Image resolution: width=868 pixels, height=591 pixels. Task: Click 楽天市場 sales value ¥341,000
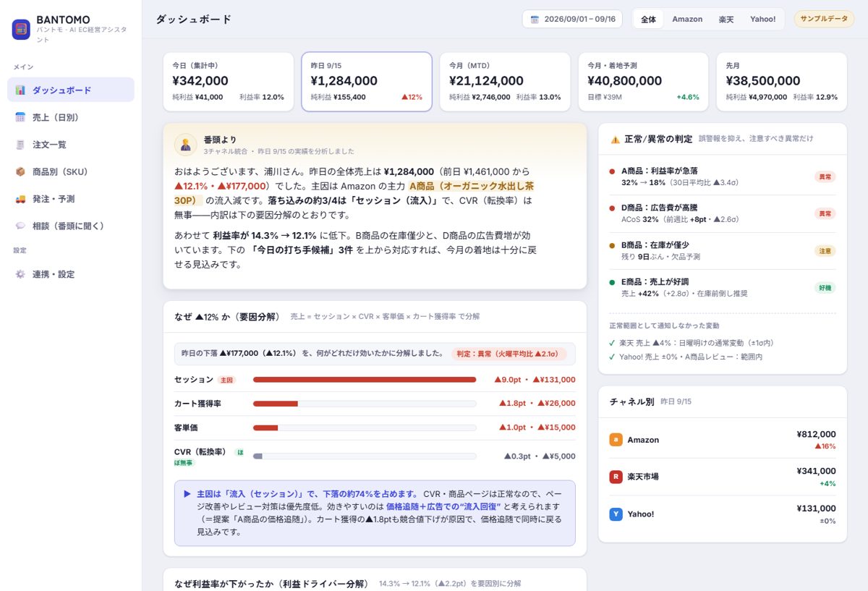(816, 471)
